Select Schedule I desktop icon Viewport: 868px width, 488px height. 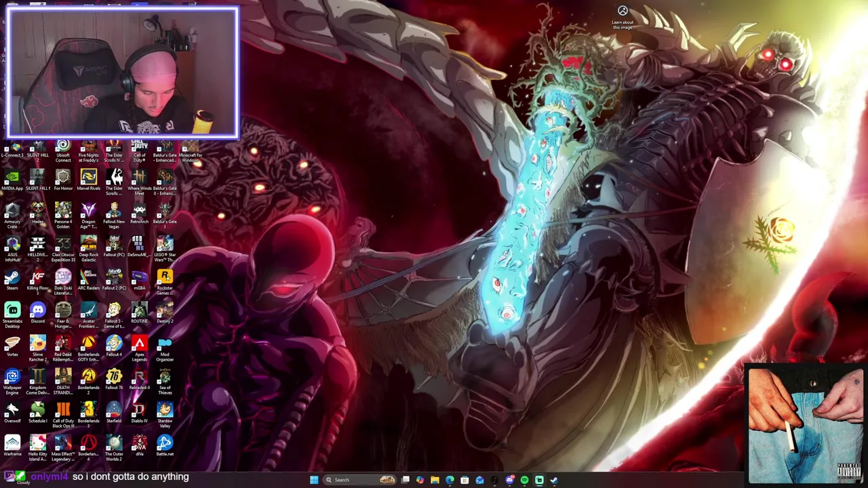point(37,413)
